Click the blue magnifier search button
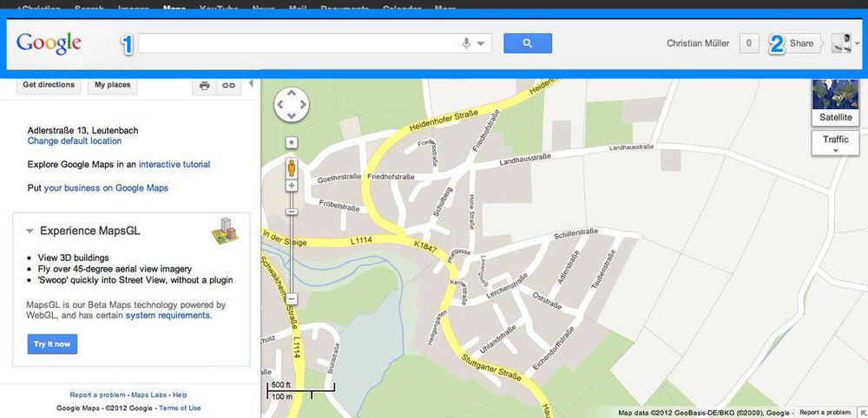 (528, 43)
